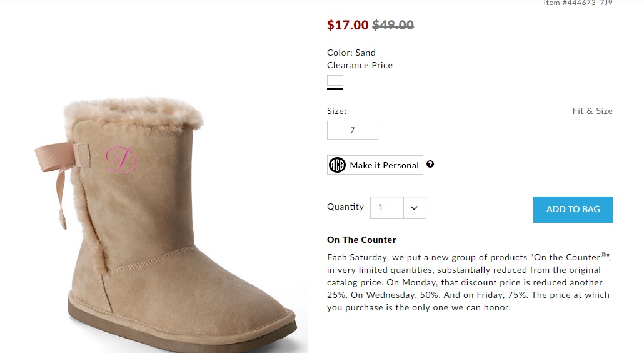Click the Color: Sand label

(x=351, y=53)
